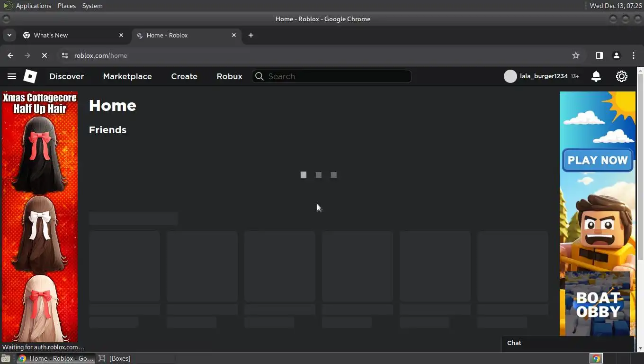The width and height of the screenshot is (644, 364).
Task: Open the settings gear icon
Action: click(622, 76)
